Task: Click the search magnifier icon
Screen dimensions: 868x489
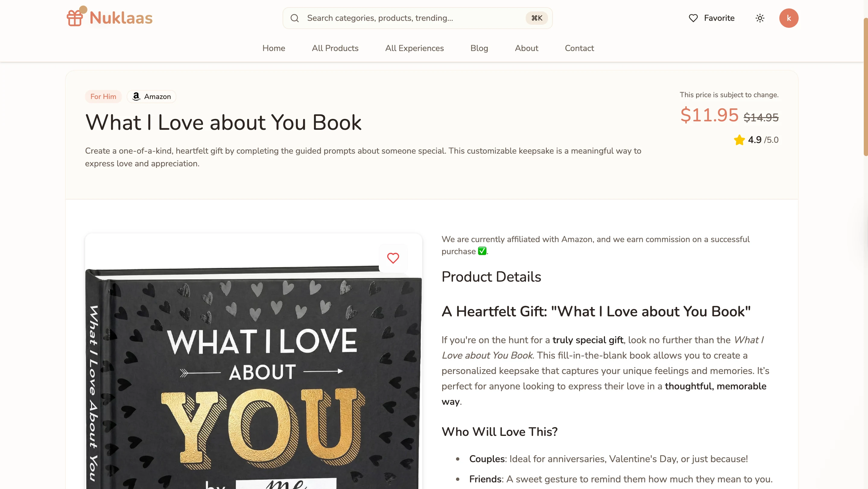Action: point(294,18)
